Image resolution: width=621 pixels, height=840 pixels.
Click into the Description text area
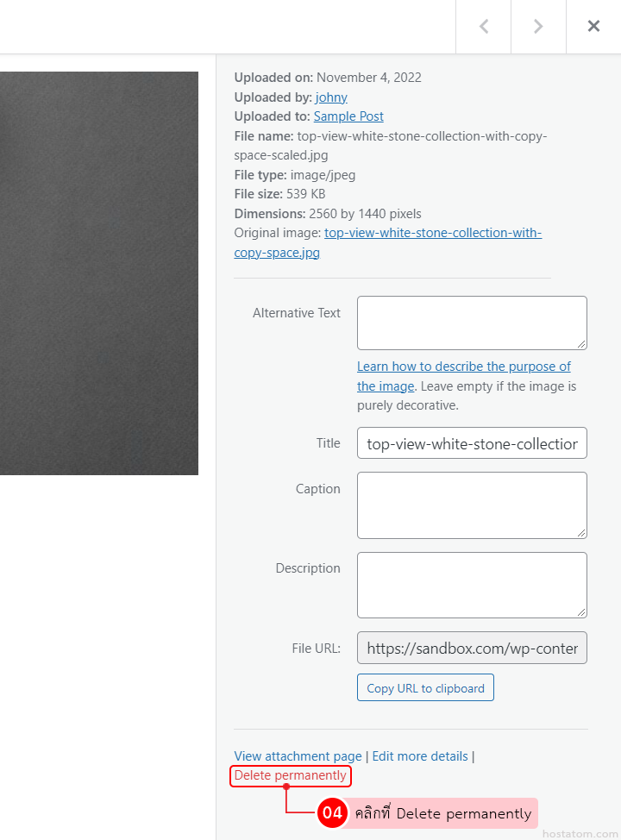(x=471, y=585)
